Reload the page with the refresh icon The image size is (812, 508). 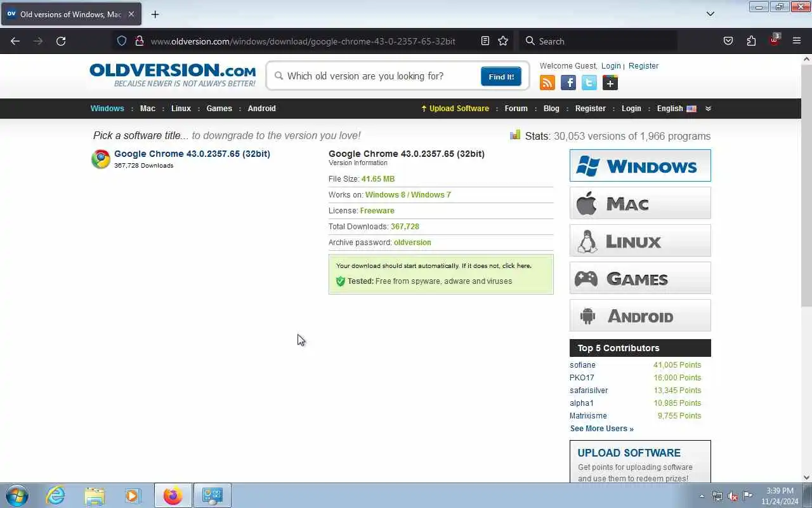pyautogui.click(x=61, y=41)
